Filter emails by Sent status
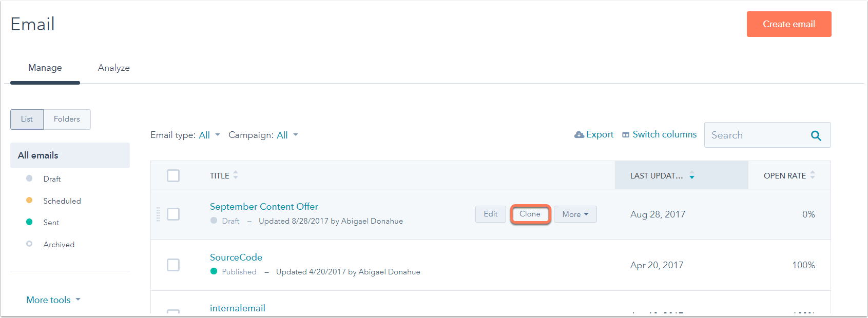The height and width of the screenshot is (318, 868). [51, 223]
